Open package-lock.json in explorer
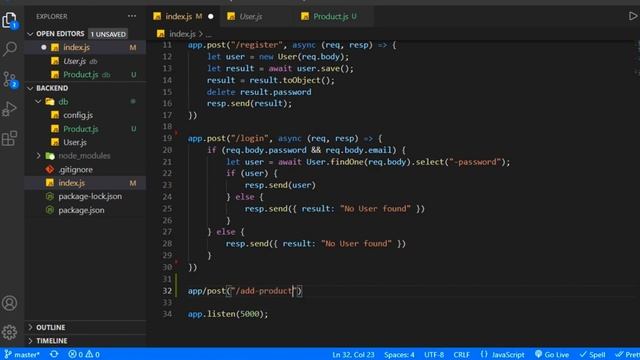 pos(85,196)
